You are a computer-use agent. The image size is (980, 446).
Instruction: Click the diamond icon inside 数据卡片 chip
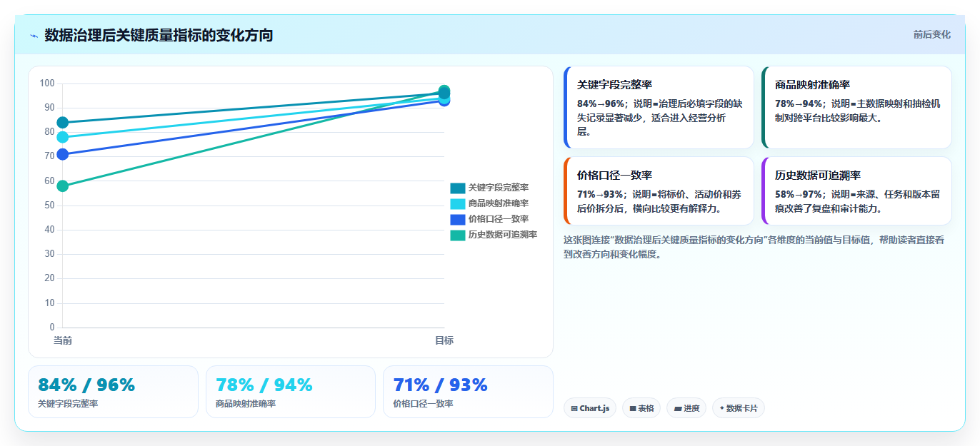(722, 408)
